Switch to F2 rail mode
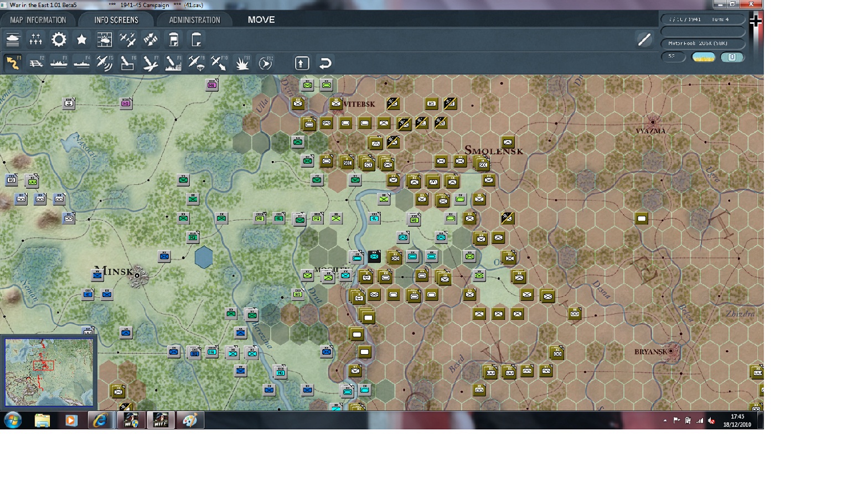Screen dimensions: 868x488 (36, 63)
